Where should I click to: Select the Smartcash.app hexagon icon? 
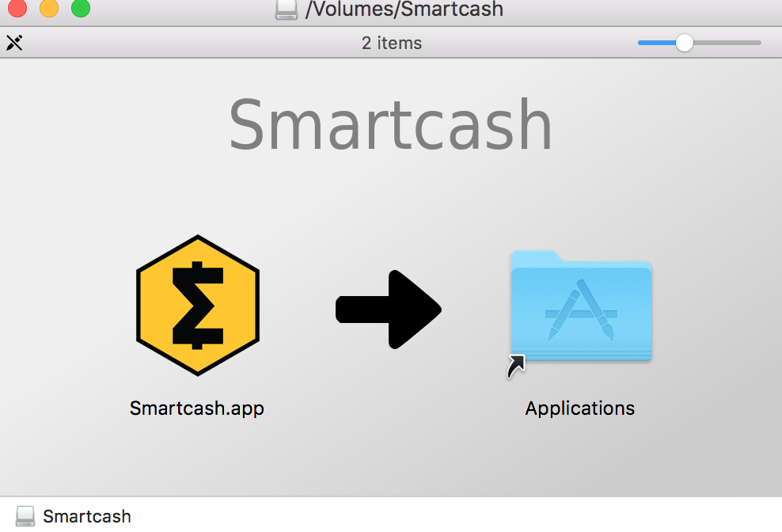point(198,305)
